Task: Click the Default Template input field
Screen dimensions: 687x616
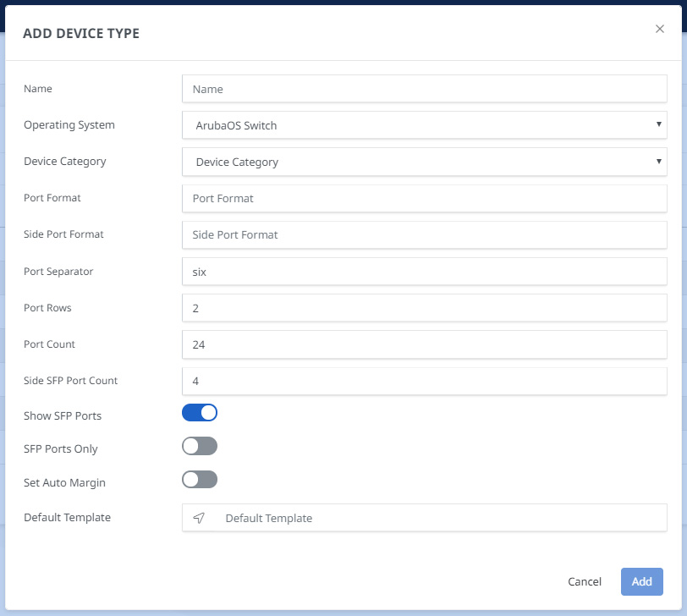Action: 440,518
